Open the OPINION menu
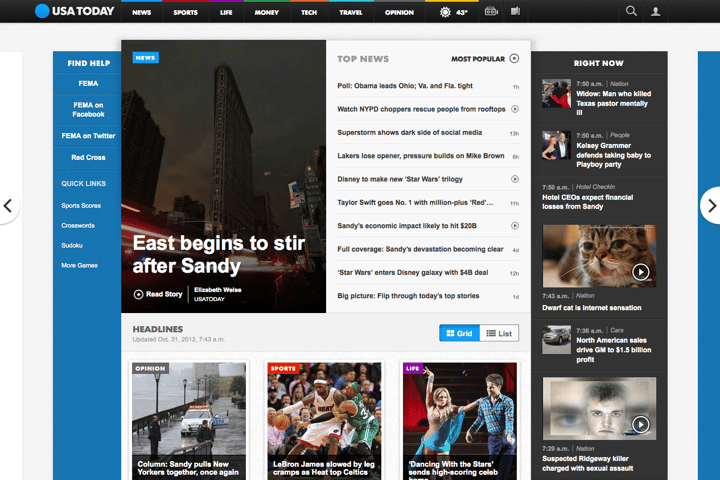Screen dimensions: 720x480 point(399,12)
